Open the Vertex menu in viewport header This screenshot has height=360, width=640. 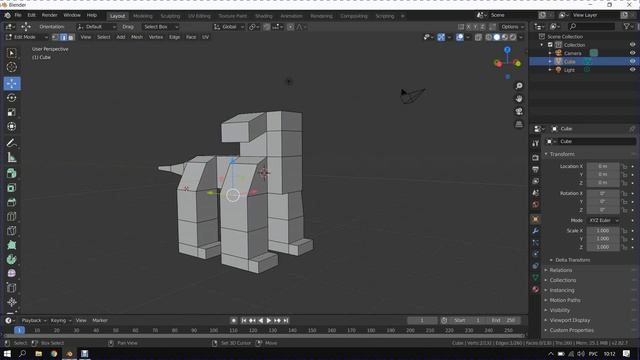point(156,37)
